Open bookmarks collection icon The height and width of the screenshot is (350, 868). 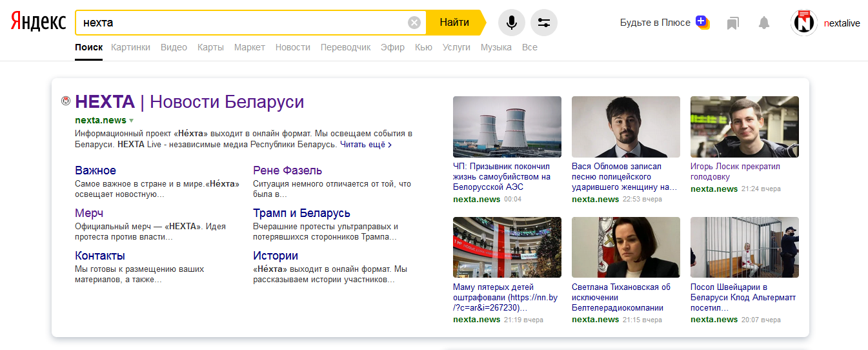[x=732, y=23]
